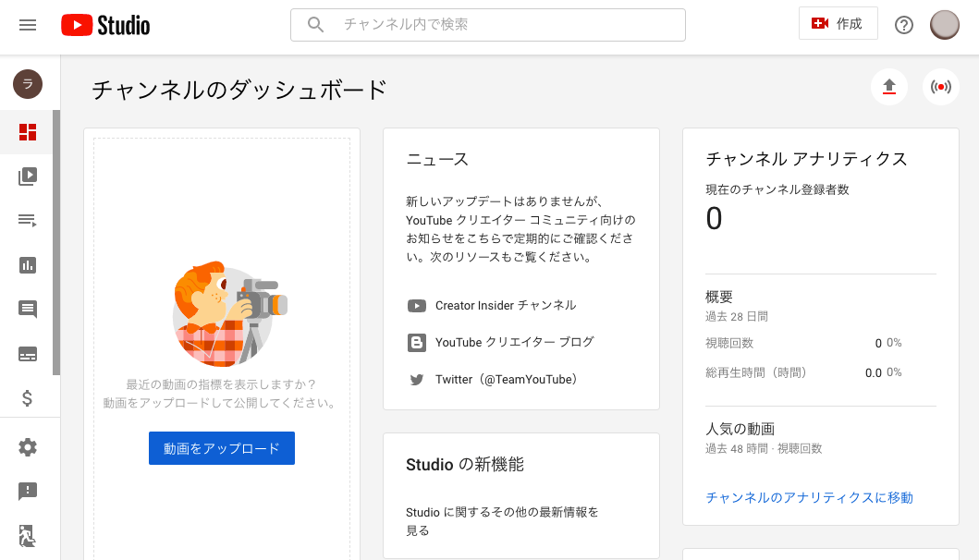The image size is (979, 560).
Task: Start a live stream via the Go live icon
Action: click(x=940, y=86)
